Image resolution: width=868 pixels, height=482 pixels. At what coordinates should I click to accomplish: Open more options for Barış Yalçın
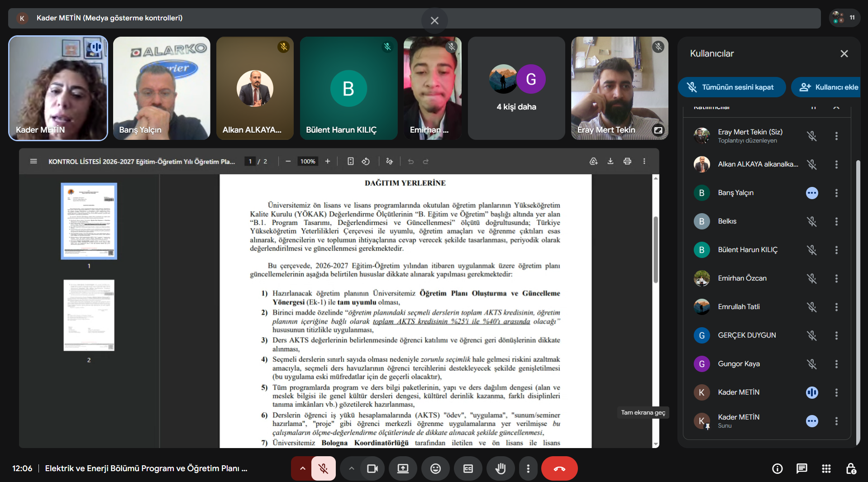coord(836,193)
